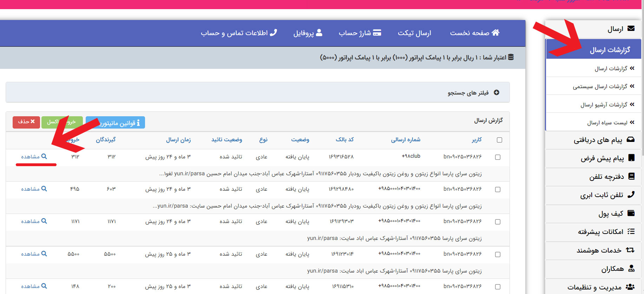
Task: Check the row with bulk code 169316528
Action: pyautogui.click(x=498, y=157)
